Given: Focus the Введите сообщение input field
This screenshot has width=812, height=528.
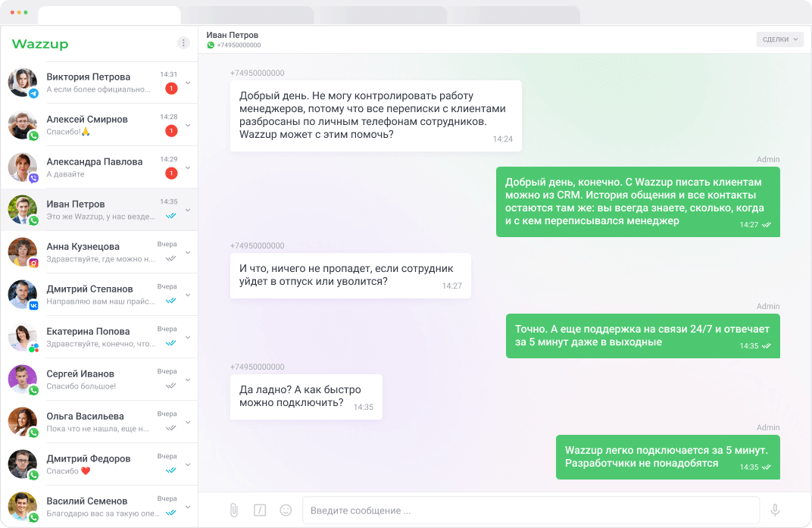Looking at the screenshot, I should tap(531, 511).
